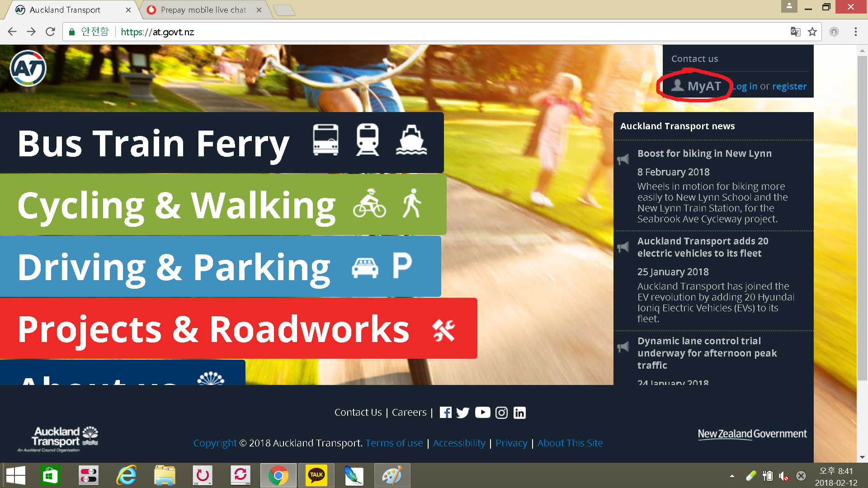Open the Terms of use link
This screenshot has height=488, width=868.
click(394, 443)
